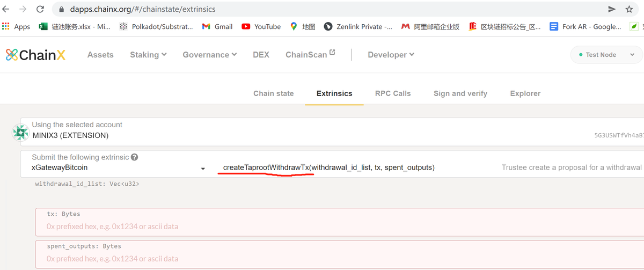This screenshot has height=270, width=644.
Task: Open the Fork AR Google bookmark
Action: (x=586, y=26)
